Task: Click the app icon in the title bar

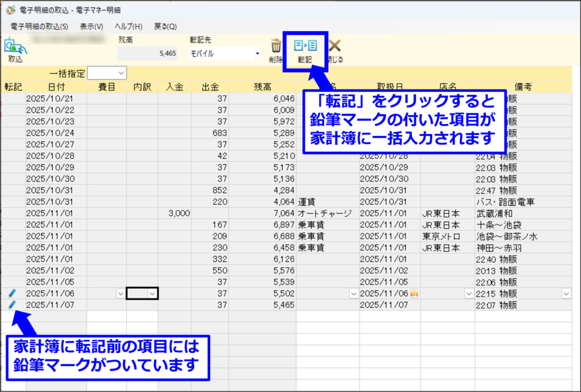Action: coord(10,10)
